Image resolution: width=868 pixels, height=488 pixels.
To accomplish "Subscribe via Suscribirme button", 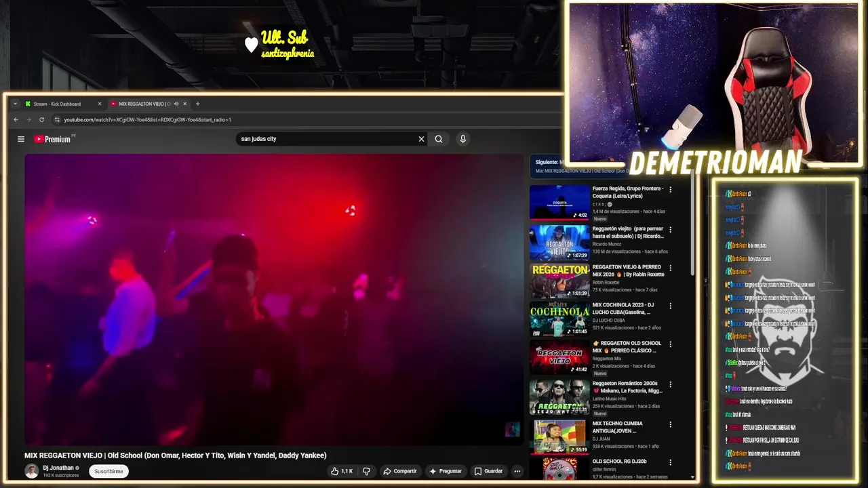I will (x=108, y=471).
